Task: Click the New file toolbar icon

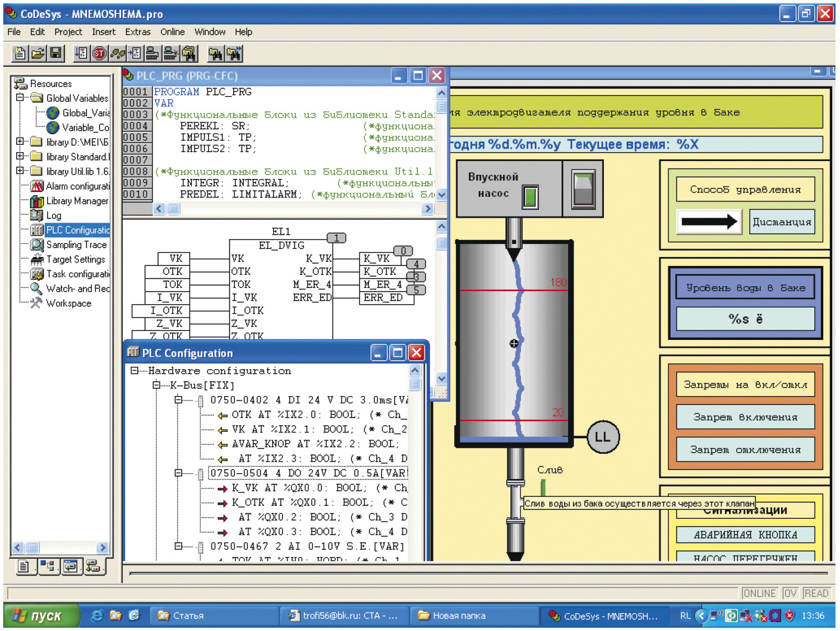Action: [19, 54]
